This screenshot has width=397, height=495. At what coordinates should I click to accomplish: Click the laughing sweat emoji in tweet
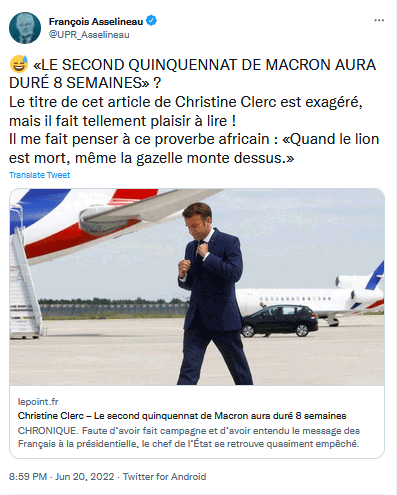coord(19,65)
